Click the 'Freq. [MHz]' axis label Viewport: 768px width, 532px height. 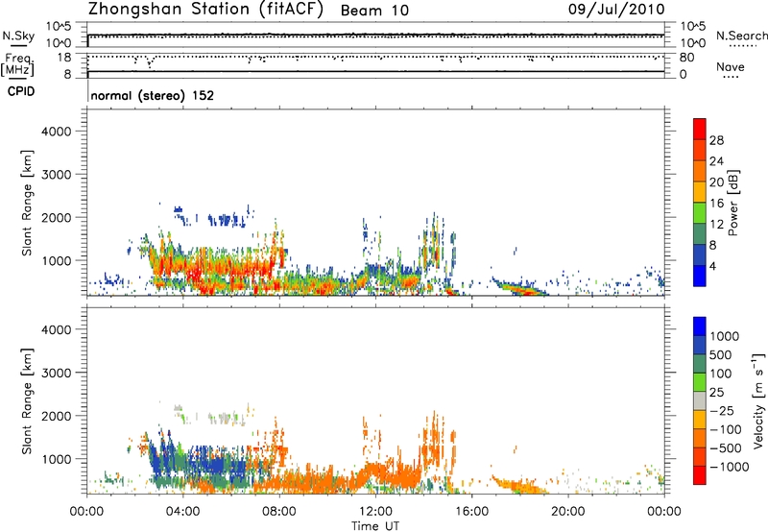click(17, 64)
